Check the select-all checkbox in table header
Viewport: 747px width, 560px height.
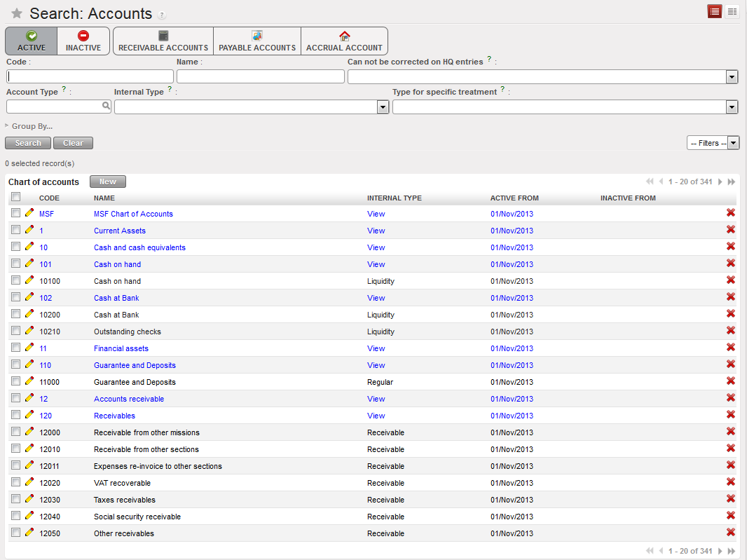pos(16,198)
